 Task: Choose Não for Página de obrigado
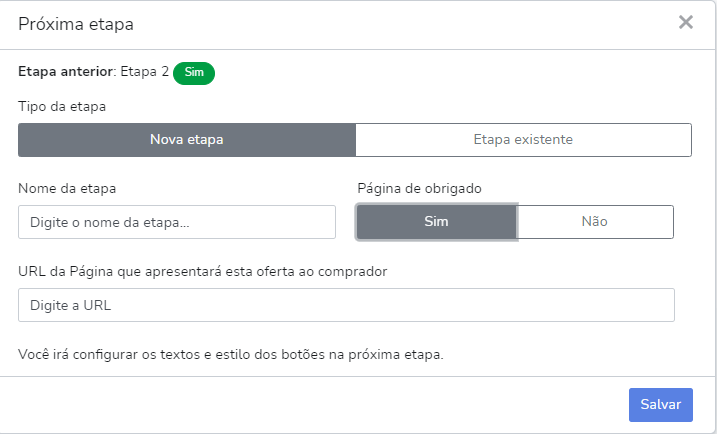tap(594, 222)
